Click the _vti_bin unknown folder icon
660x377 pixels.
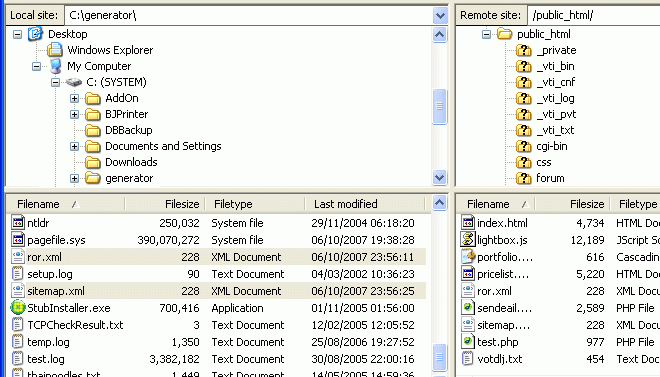click(524, 66)
